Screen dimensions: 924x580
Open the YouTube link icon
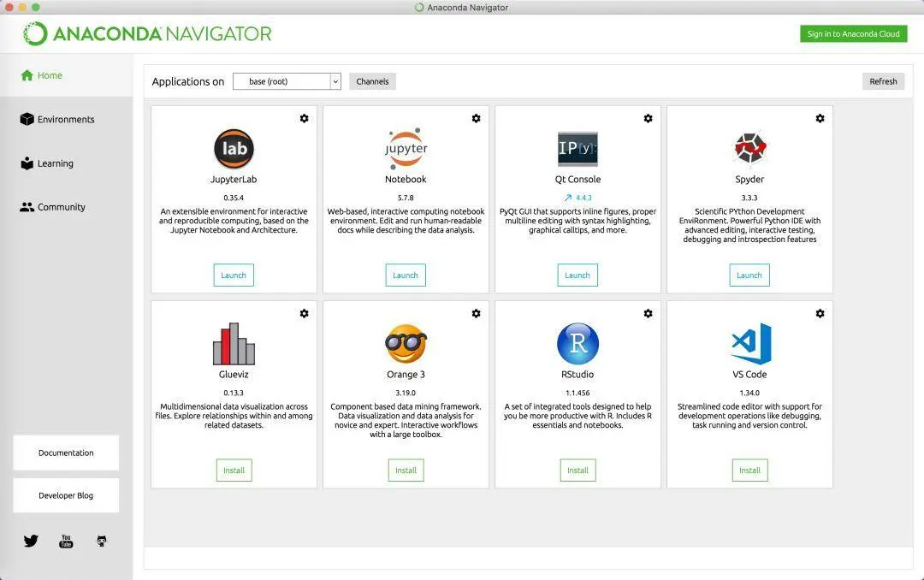point(66,542)
